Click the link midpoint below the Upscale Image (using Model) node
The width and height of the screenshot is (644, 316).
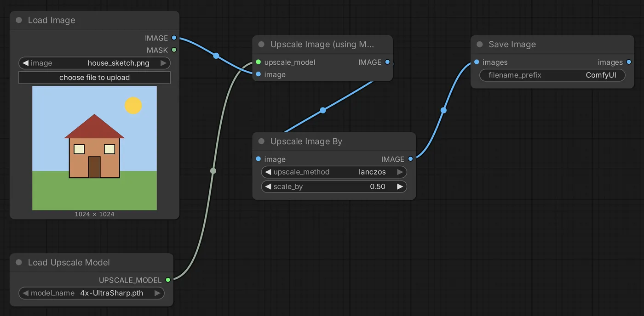point(323,110)
